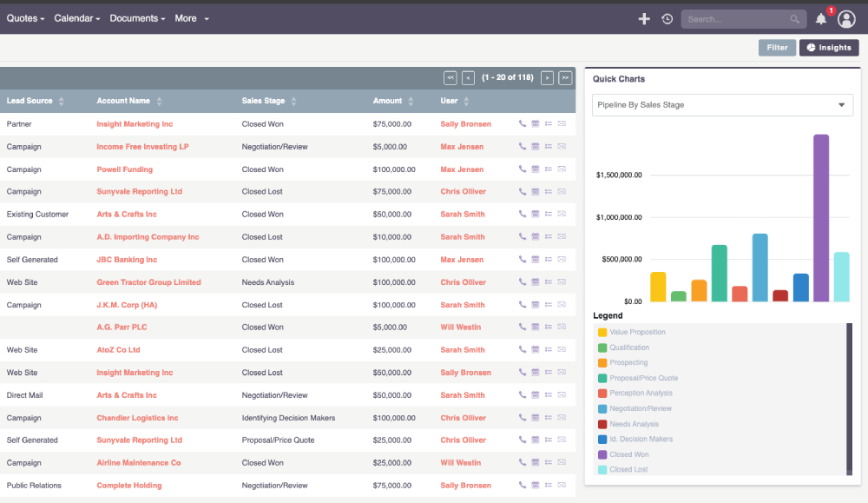
Task: Open the task list icon for Income Free Investing LP
Action: (x=549, y=146)
